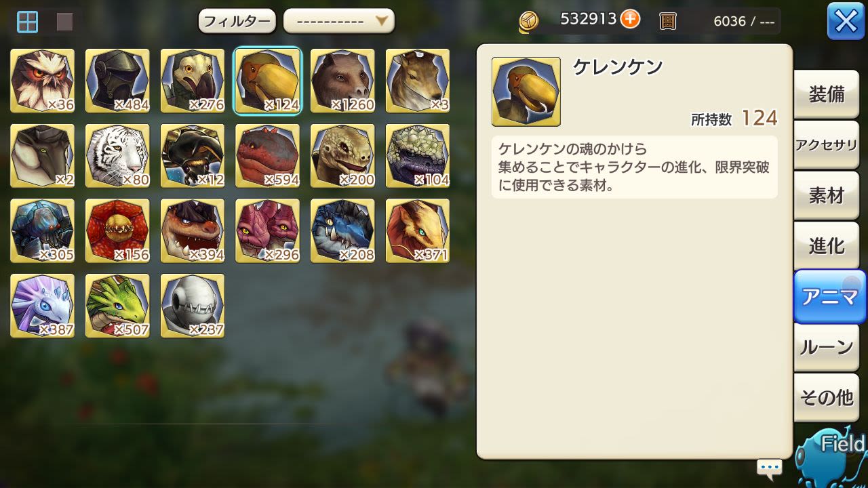The width and height of the screenshot is (868, 488).
Task: Select the green dragon anima ×507
Action: (117, 306)
